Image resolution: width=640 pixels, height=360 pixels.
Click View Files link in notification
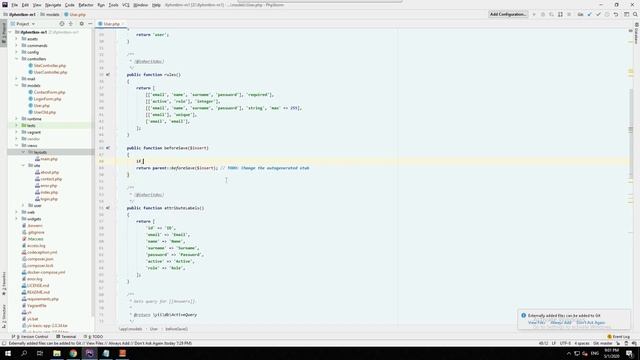537,323
